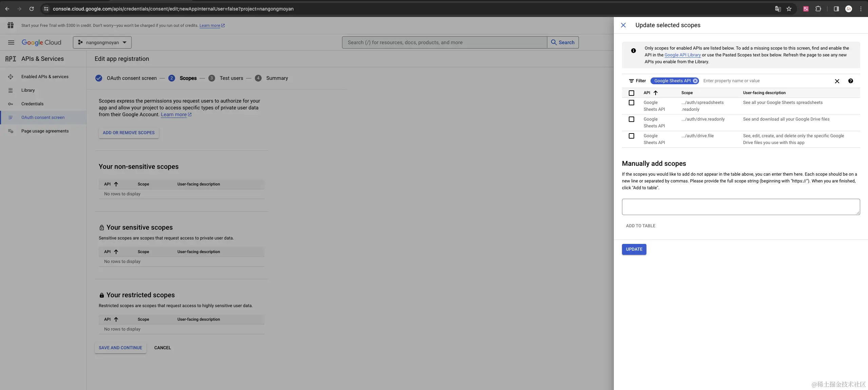Click the manual scopes text area
The width and height of the screenshot is (868, 390).
(x=740, y=207)
